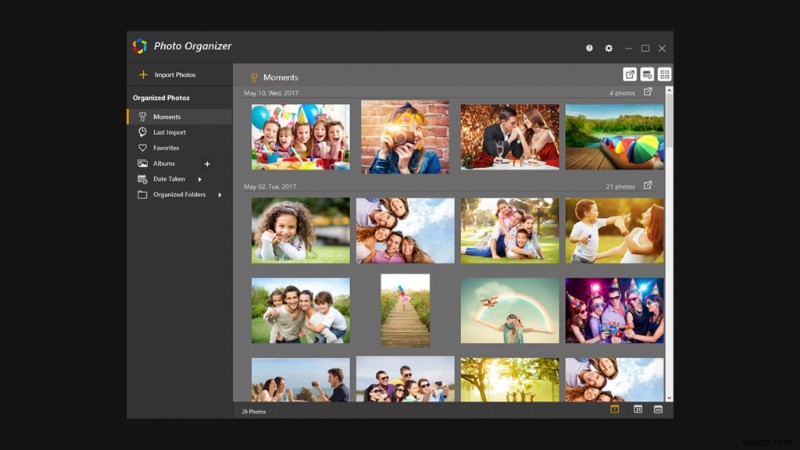Open the family lying on park grass photo

pos(510,231)
